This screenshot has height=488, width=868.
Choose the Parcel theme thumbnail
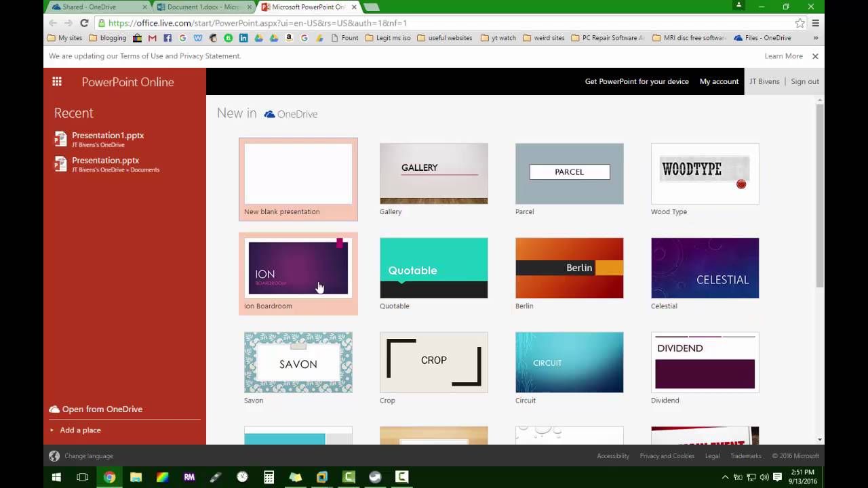click(570, 174)
